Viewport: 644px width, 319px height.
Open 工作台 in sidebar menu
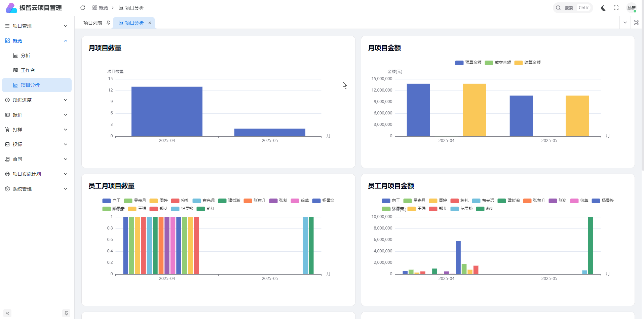28,70
